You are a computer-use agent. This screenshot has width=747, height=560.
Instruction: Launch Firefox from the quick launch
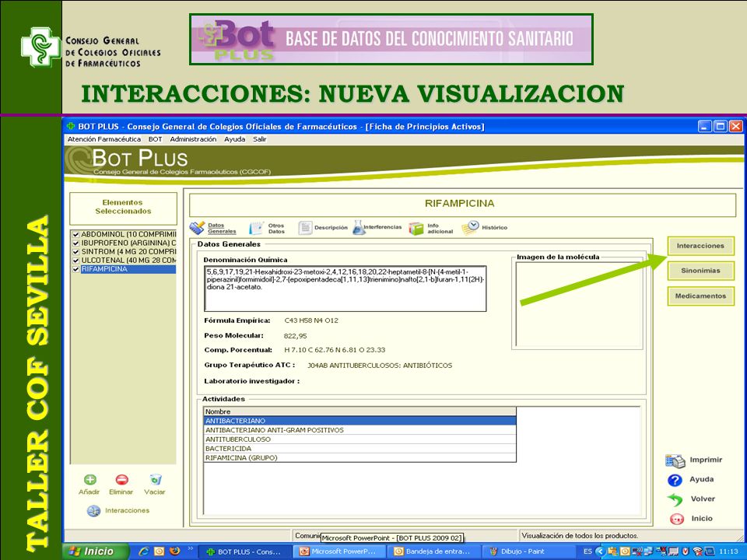pos(175,551)
